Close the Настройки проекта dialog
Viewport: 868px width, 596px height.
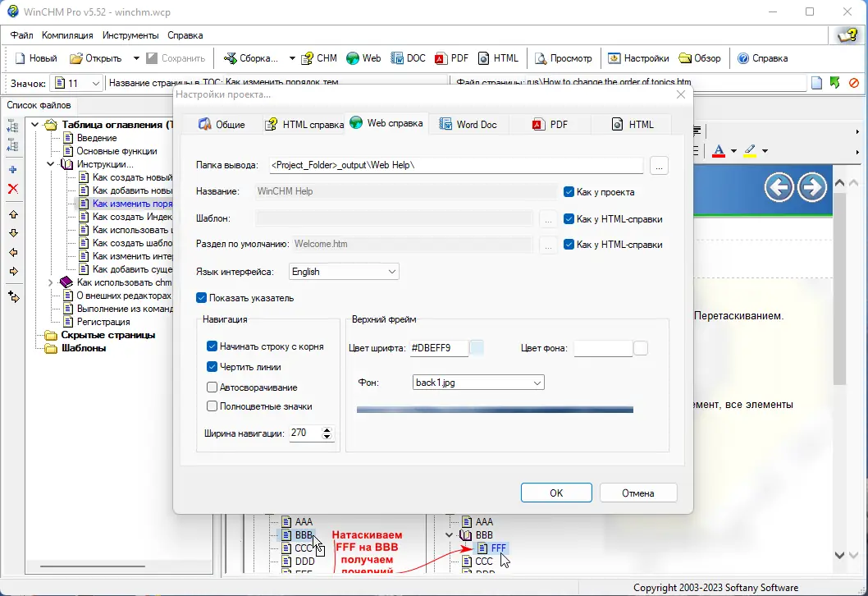pos(681,94)
